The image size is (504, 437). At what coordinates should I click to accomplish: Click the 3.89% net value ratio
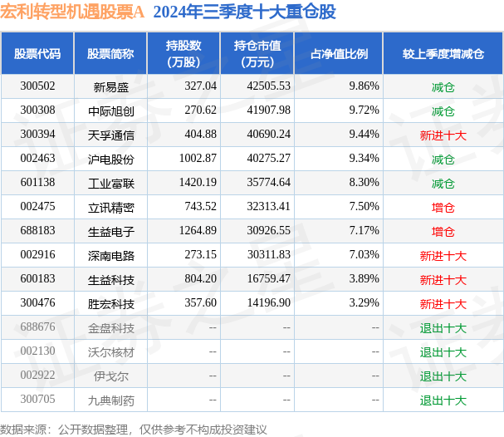[365, 279]
